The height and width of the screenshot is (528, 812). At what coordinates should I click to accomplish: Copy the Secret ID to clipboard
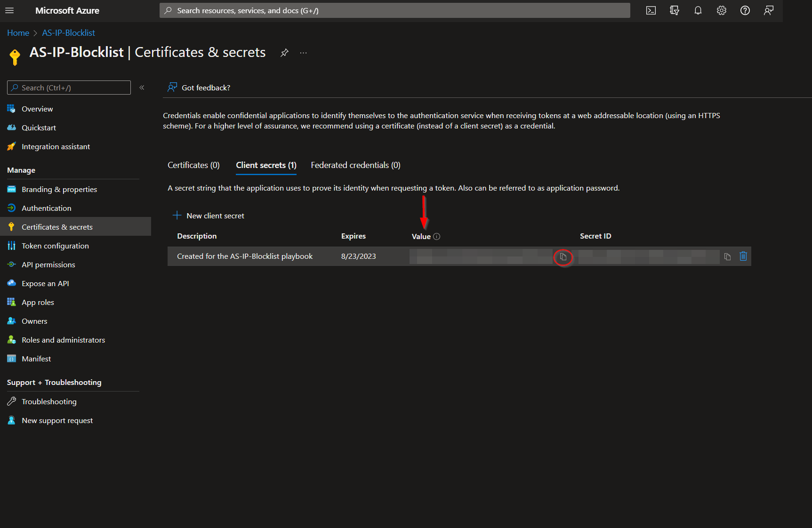pos(727,256)
